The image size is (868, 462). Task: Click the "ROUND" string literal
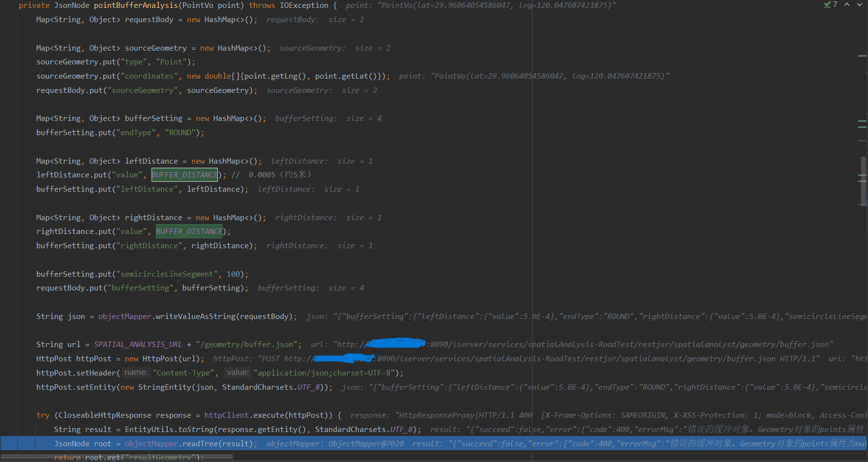(180, 133)
